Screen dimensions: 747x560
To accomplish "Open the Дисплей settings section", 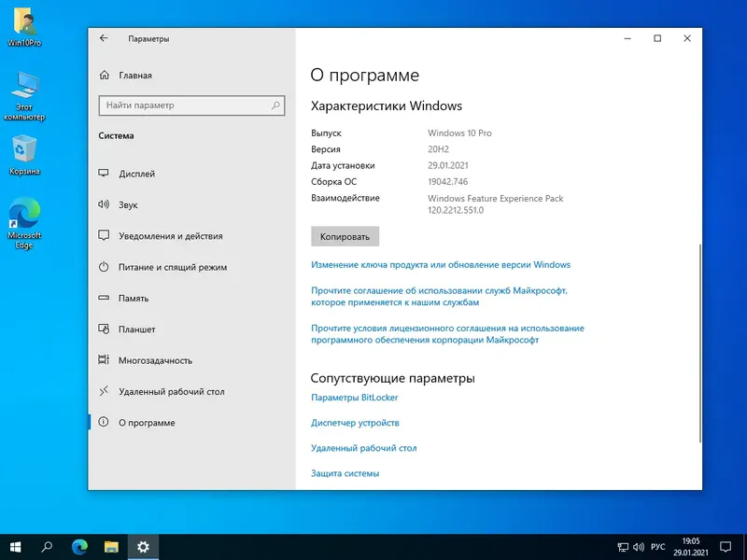I will click(153, 174).
